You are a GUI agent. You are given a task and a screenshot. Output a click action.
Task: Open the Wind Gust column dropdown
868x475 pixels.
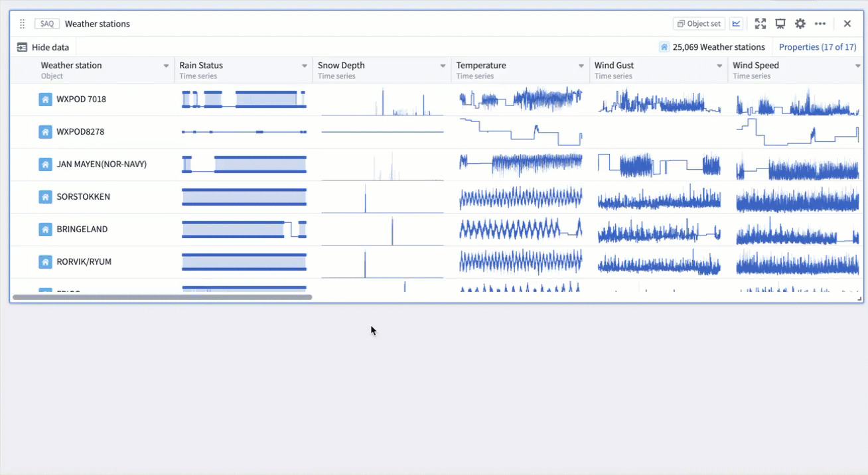(719, 66)
